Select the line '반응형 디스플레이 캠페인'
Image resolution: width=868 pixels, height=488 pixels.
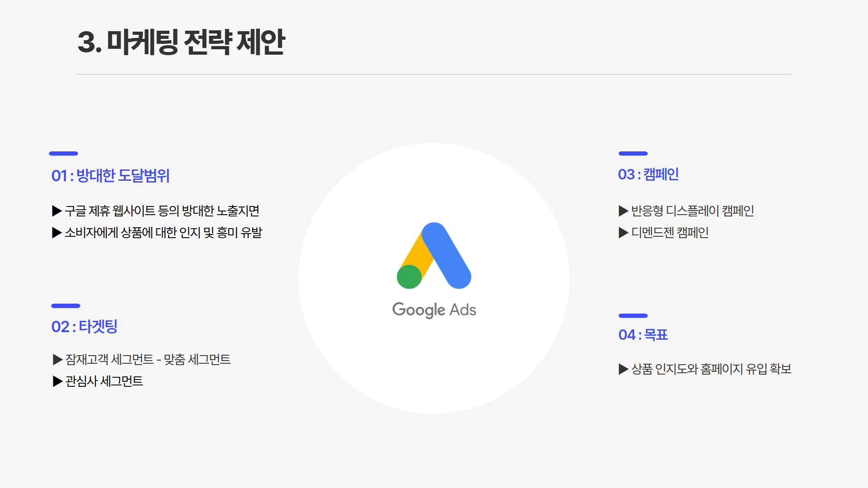(x=693, y=211)
